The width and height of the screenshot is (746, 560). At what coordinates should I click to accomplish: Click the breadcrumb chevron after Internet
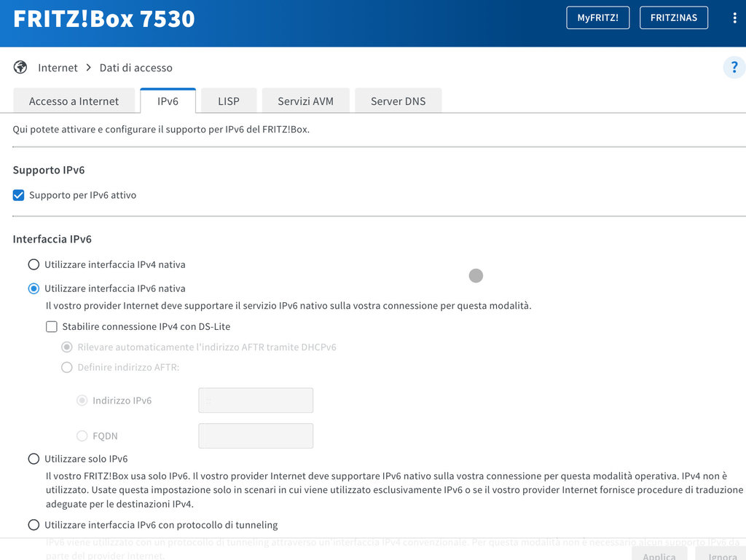(88, 68)
